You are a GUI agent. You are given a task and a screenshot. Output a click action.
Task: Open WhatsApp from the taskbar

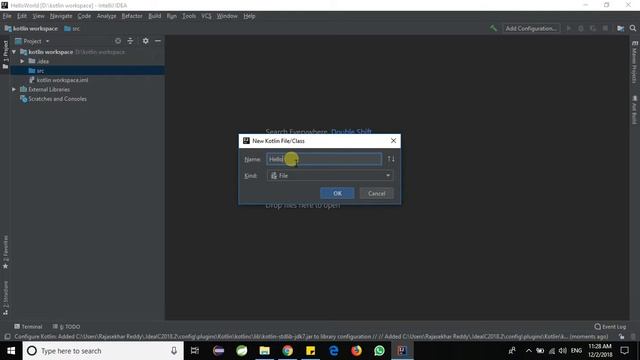379,351
